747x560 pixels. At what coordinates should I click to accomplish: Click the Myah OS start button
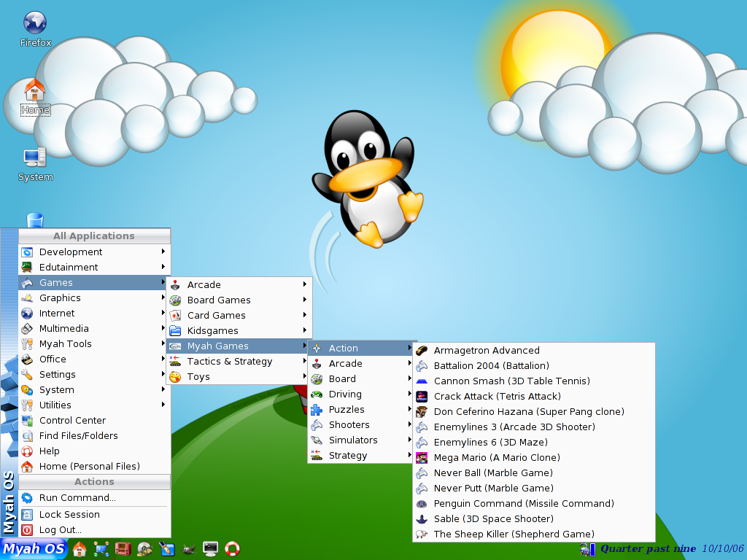[34, 548]
